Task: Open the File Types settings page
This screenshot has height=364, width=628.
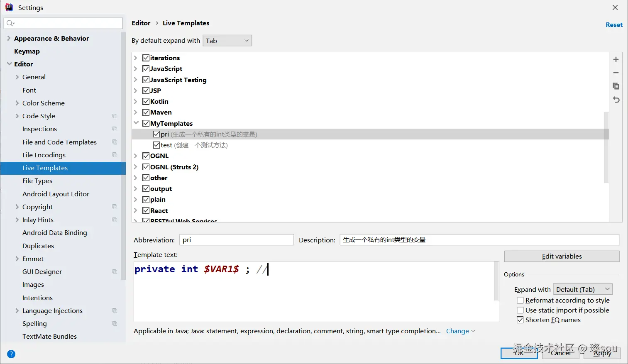Action: [37, 181]
